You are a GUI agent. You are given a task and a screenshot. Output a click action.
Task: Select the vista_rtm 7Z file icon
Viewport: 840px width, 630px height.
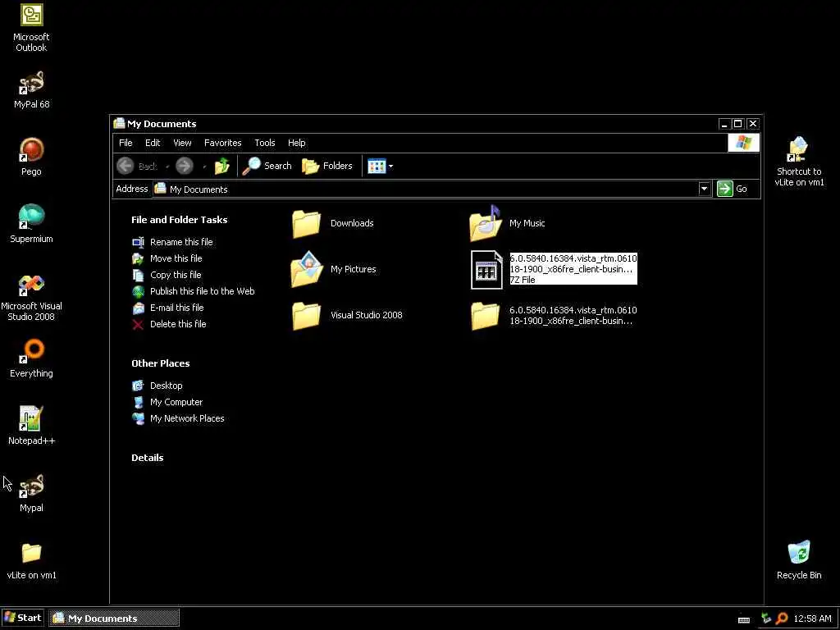tap(486, 269)
